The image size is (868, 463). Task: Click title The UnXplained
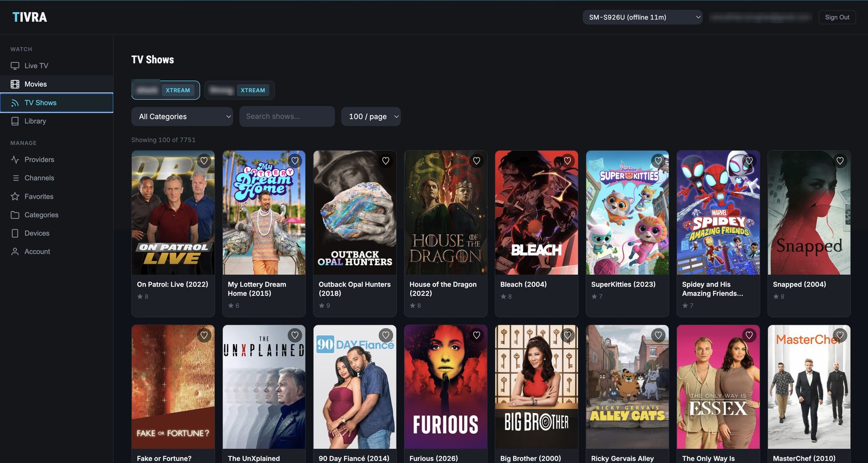coord(254,459)
